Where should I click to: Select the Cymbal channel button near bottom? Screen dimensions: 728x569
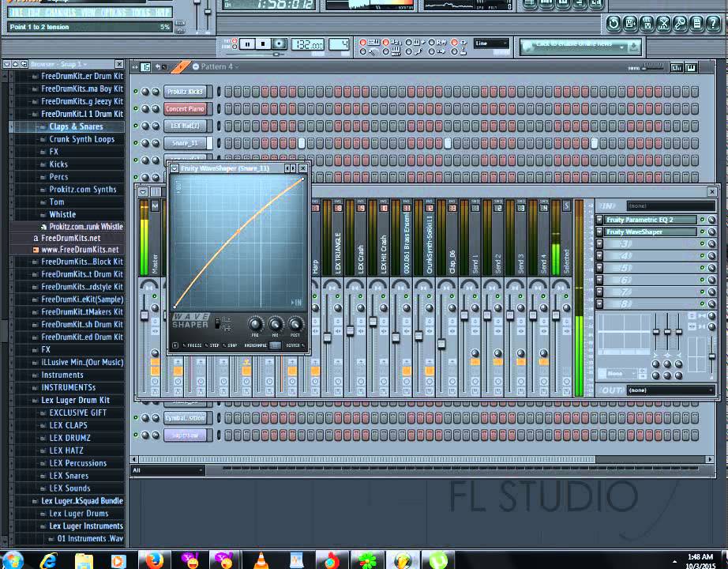pyautogui.click(x=186, y=418)
